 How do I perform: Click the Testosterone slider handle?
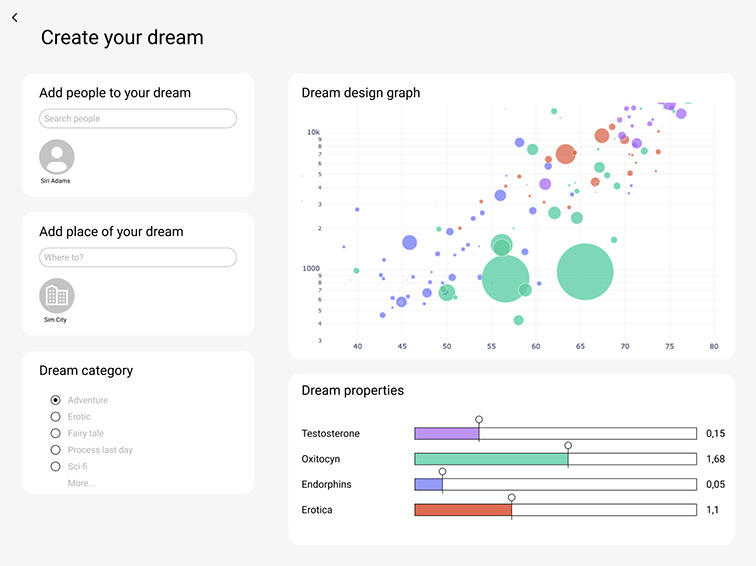[x=479, y=420]
